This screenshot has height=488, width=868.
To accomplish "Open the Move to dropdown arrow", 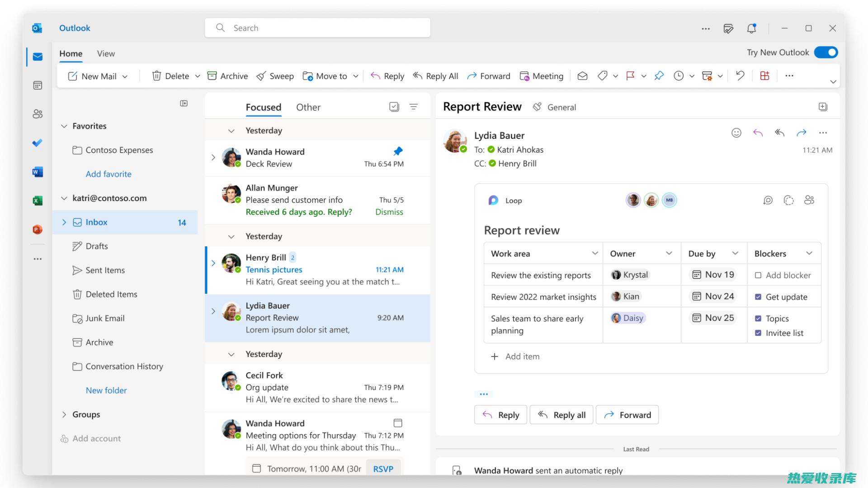I will pos(356,76).
